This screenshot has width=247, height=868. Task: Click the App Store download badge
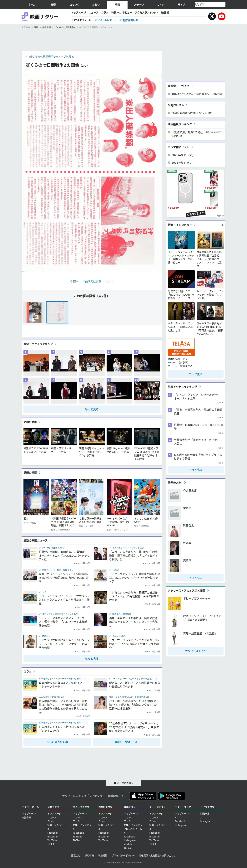[x=143, y=796]
